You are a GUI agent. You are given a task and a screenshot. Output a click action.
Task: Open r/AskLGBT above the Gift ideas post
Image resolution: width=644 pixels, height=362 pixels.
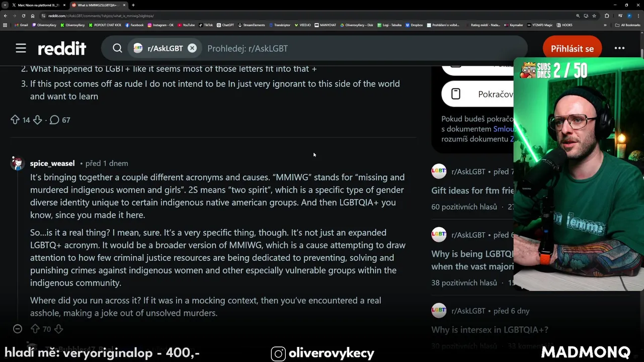click(468, 171)
